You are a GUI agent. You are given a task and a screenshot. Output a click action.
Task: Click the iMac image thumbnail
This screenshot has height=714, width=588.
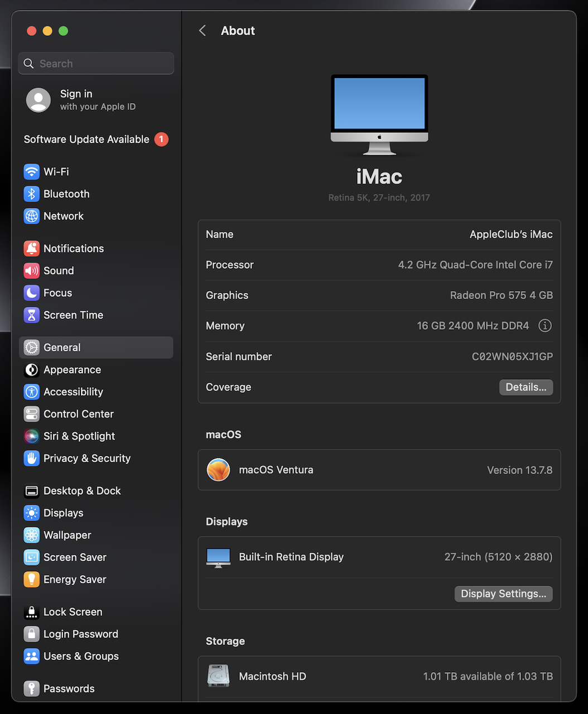(x=379, y=114)
